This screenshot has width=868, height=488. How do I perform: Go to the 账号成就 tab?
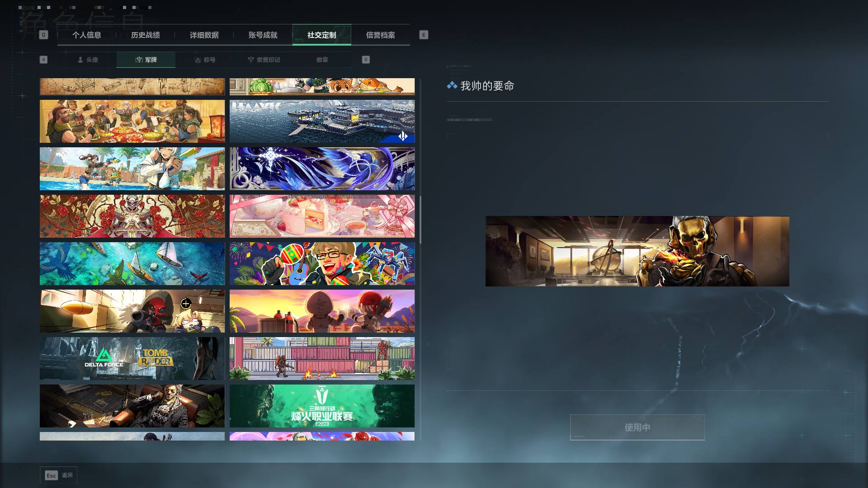coord(263,35)
